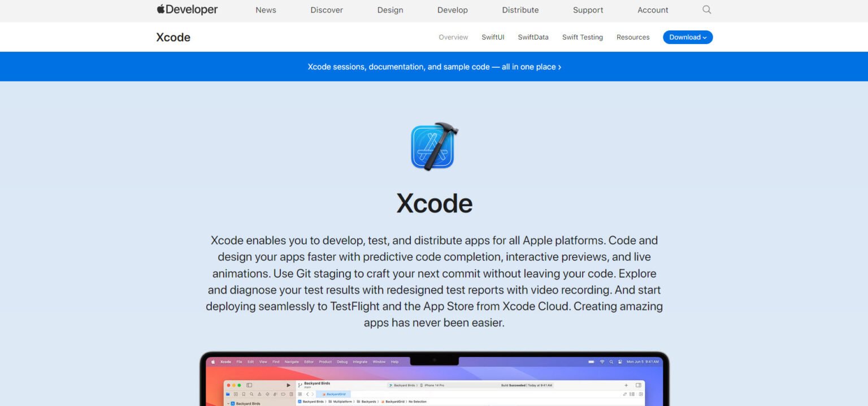Click the Xcode hammer app icon
The width and height of the screenshot is (868, 406).
click(x=433, y=146)
